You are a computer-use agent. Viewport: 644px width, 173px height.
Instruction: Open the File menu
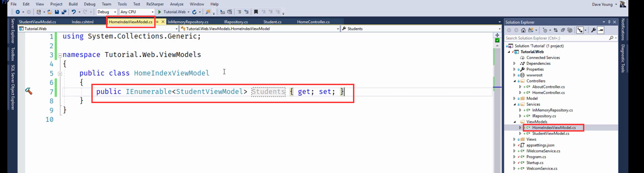pyautogui.click(x=14, y=4)
